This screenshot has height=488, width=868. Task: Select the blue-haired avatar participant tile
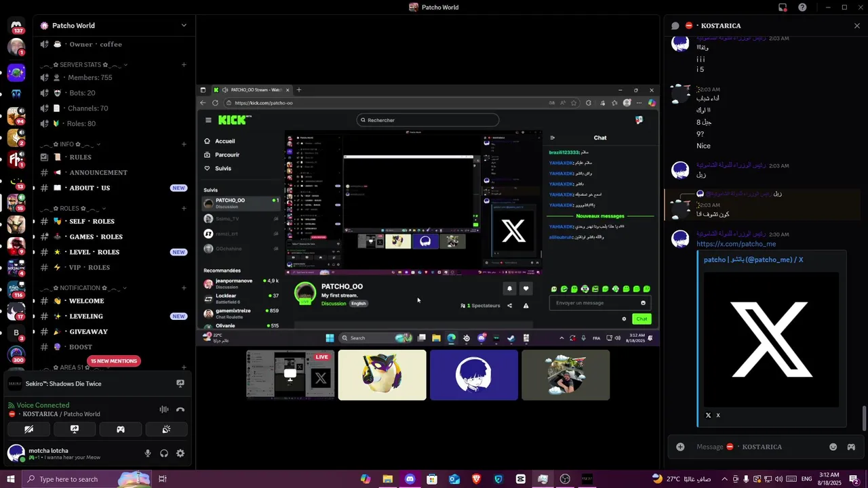(474, 375)
